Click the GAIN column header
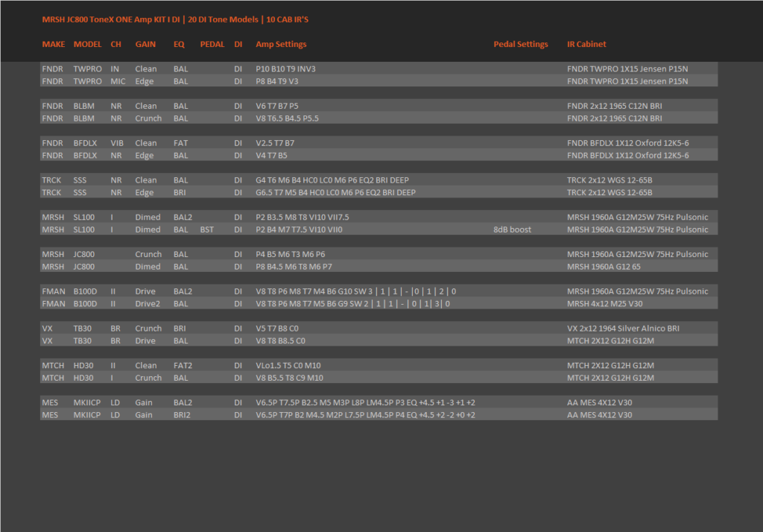Viewport: 763px width, 532px height. click(x=145, y=44)
